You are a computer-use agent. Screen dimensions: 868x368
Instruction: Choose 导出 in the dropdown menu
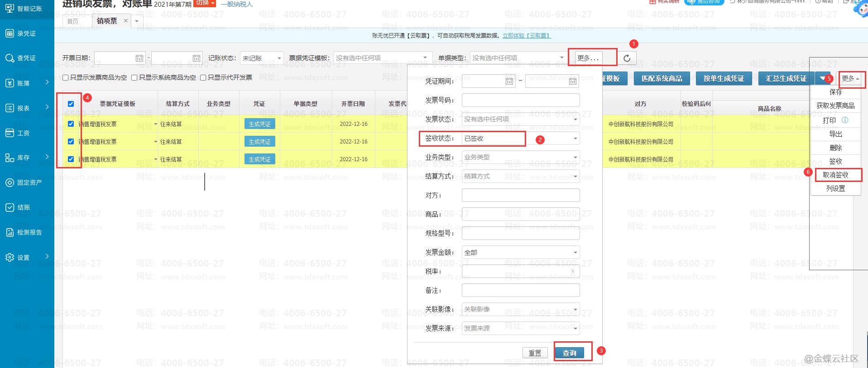(835, 134)
